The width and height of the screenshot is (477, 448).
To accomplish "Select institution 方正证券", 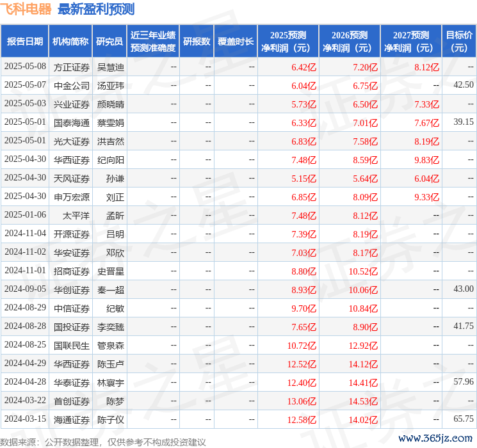I will click(72, 67).
